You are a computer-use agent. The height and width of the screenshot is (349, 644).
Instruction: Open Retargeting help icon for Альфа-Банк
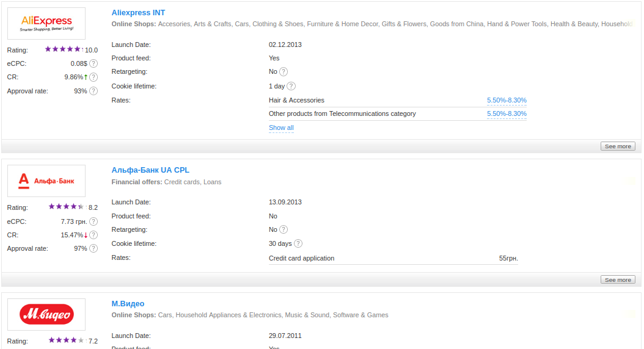(x=284, y=229)
